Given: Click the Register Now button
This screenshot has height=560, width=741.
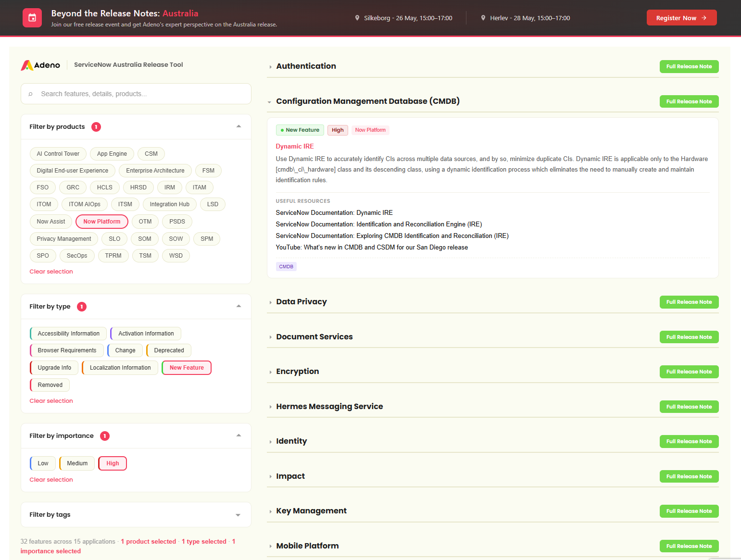Looking at the screenshot, I should pyautogui.click(x=681, y=17).
